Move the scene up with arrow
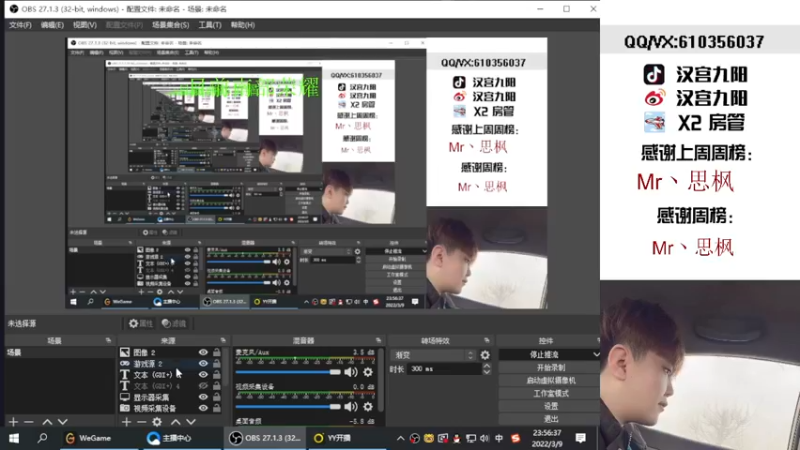The image size is (800, 450). (47, 422)
